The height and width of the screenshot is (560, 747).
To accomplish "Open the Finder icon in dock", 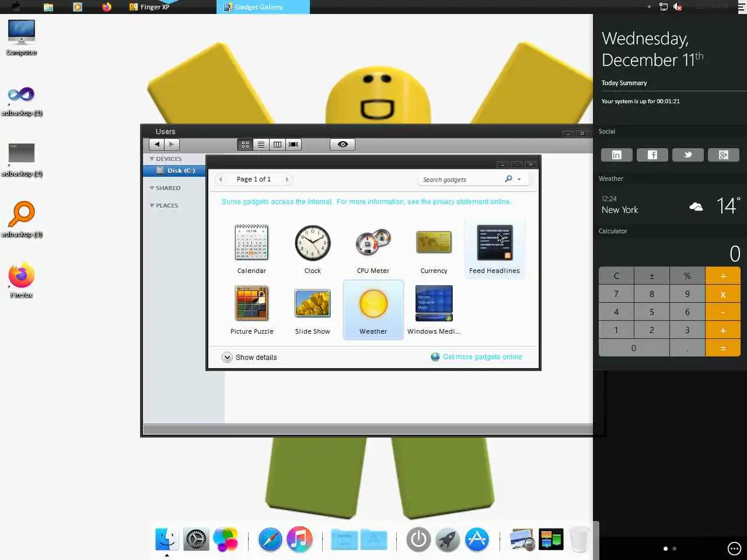I will (x=166, y=539).
